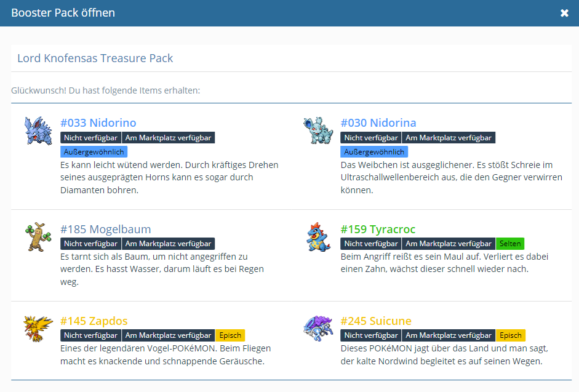This screenshot has height=392, width=579.
Task: Click Nidorino's 'Am Marktplatz verfügbar' badge
Action: click(168, 138)
